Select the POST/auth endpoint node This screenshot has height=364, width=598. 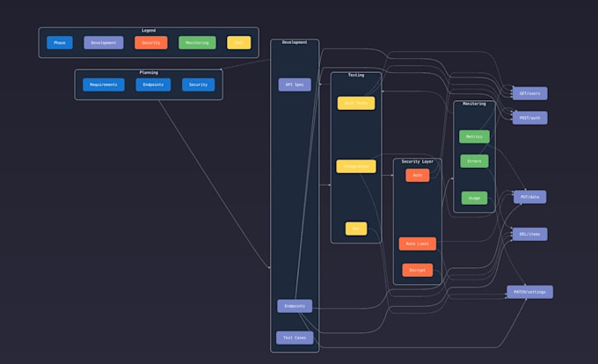(529, 118)
